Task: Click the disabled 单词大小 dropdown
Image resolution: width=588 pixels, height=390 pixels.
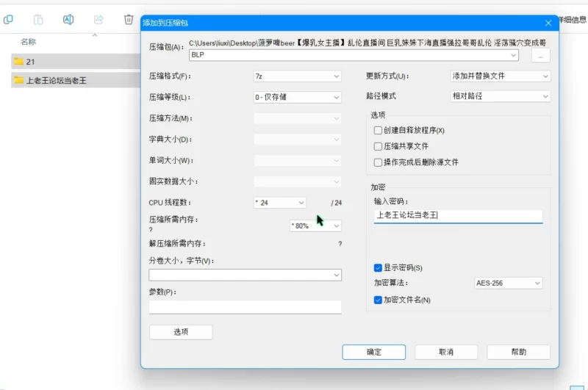Action: 298,161
